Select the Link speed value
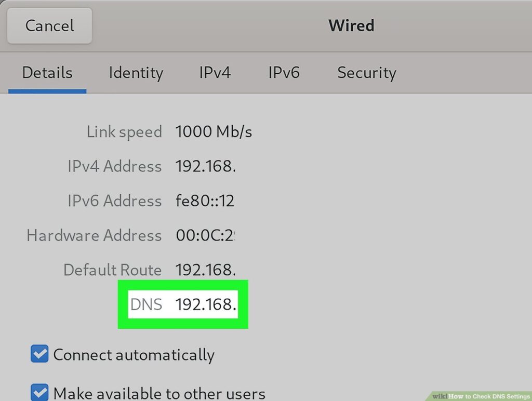The height and width of the screenshot is (401, 532). 214,131
